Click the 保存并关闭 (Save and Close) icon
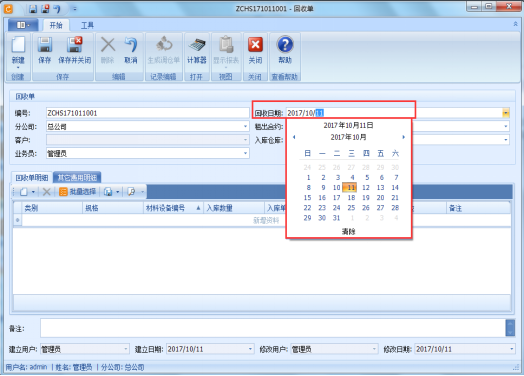The width and height of the screenshot is (524, 376). point(75,51)
